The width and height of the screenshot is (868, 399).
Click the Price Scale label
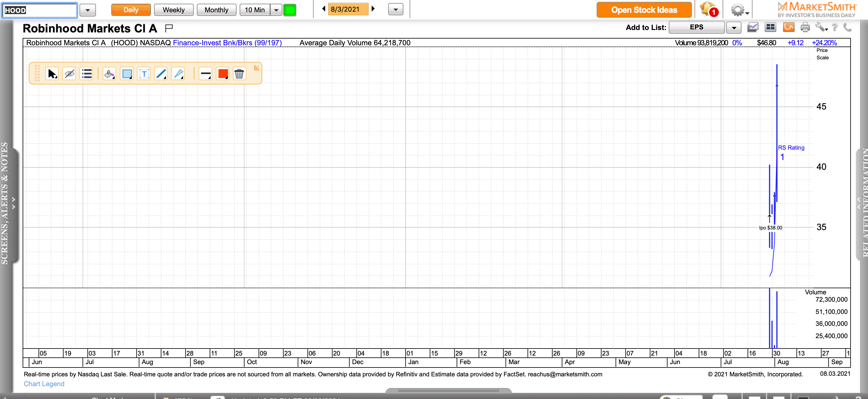coord(822,54)
